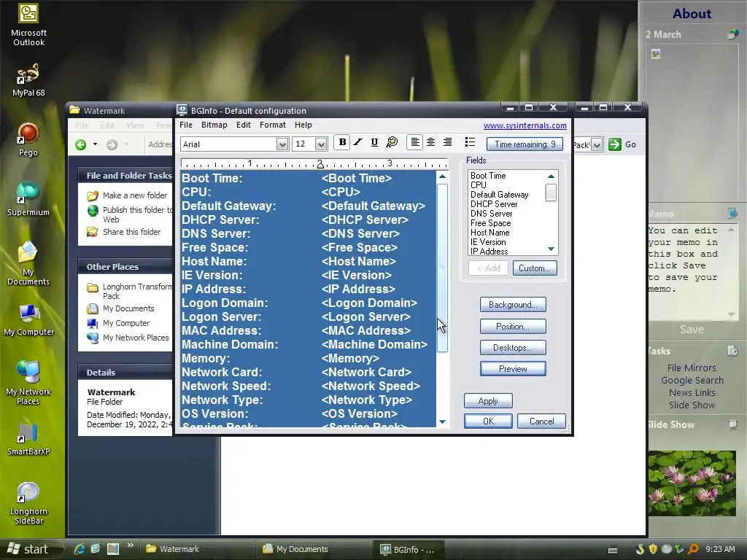The width and height of the screenshot is (747, 560).
Task: Open the font color picker icon
Action: [x=392, y=142]
